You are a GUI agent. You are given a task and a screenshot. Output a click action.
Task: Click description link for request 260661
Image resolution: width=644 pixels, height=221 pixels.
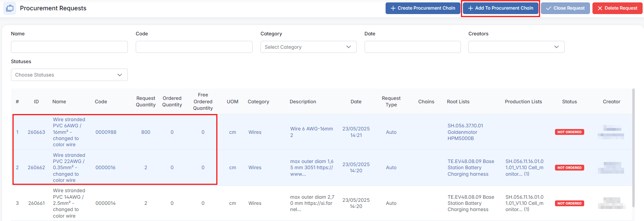312,203
